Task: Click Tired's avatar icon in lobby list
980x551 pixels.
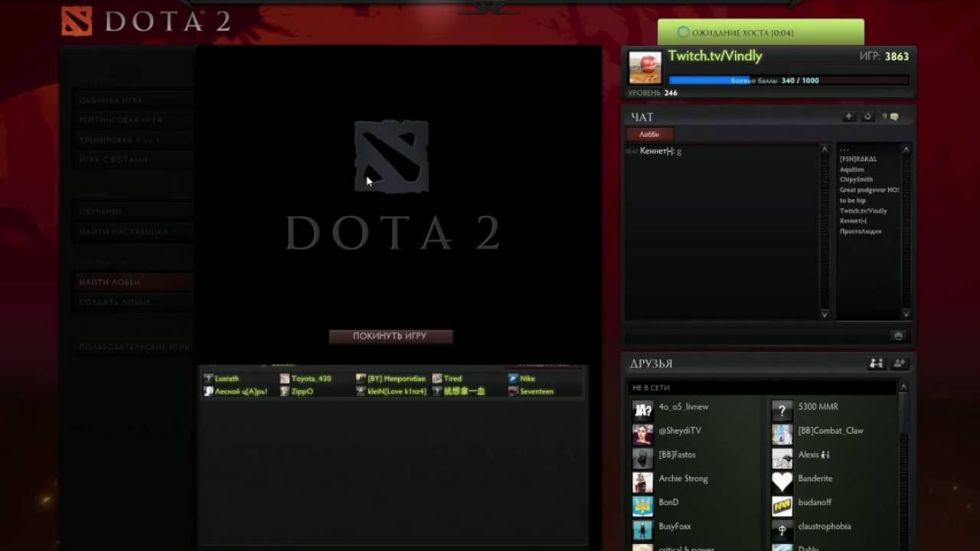Action: (x=437, y=379)
